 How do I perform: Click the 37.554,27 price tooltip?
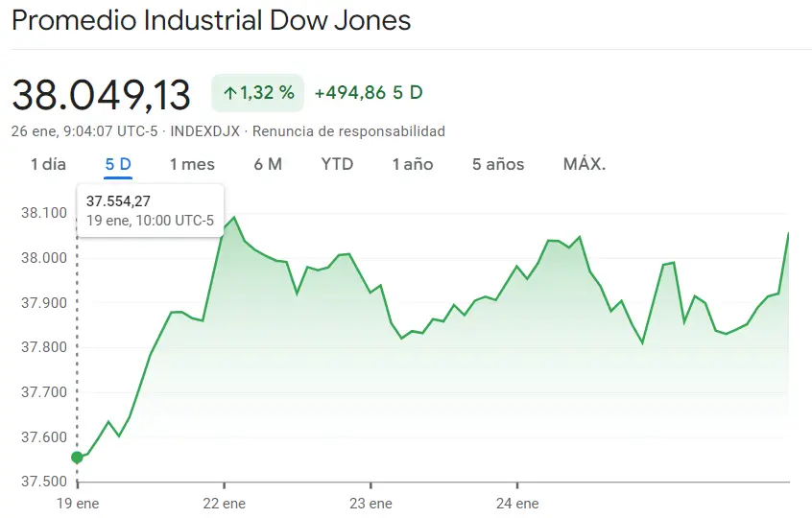pos(152,210)
